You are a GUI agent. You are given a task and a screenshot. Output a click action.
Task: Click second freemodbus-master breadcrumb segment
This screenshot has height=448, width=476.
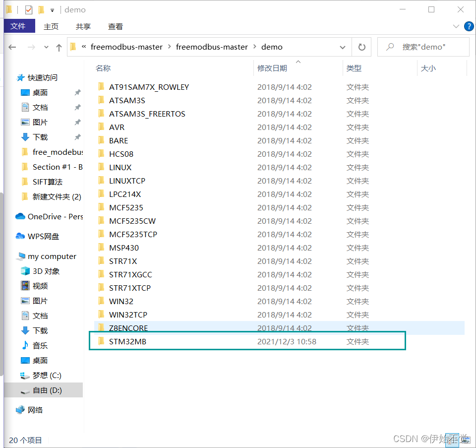(x=212, y=47)
